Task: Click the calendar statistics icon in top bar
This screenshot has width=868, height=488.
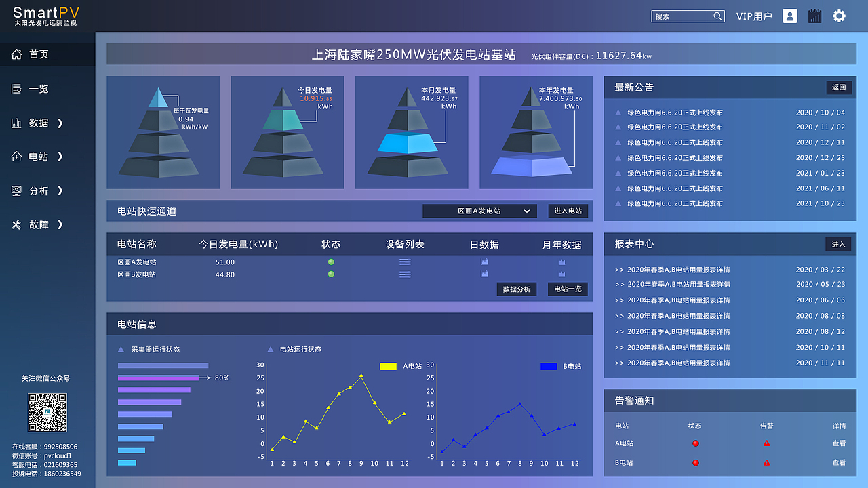Action: pyautogui.click(x=814, y=16)
